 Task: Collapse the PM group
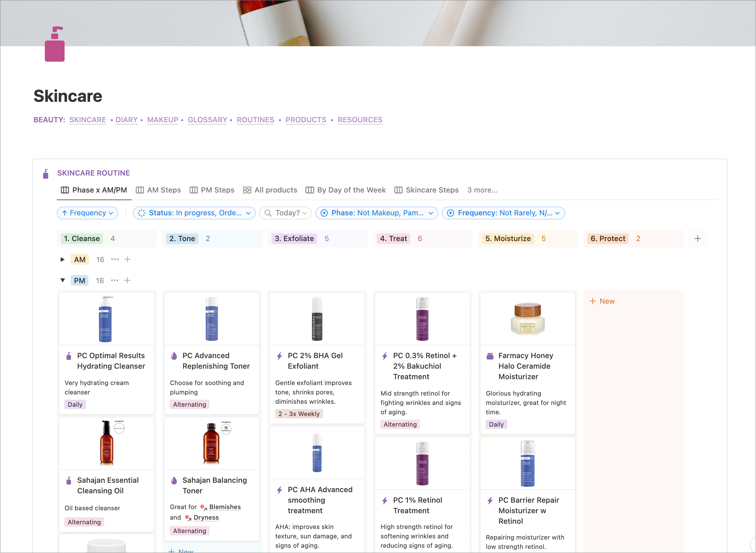(x=63, y=281)
